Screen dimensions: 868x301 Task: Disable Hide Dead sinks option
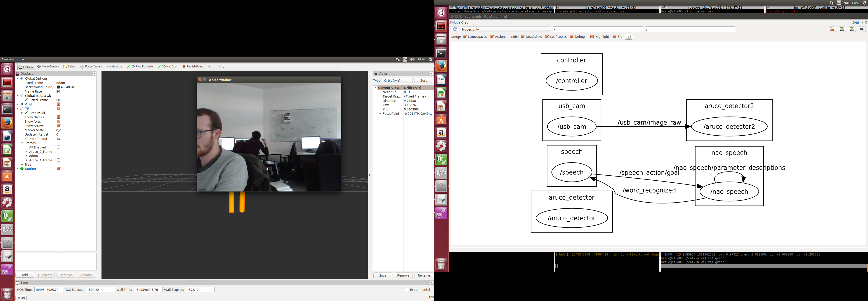tap(522, 37)
